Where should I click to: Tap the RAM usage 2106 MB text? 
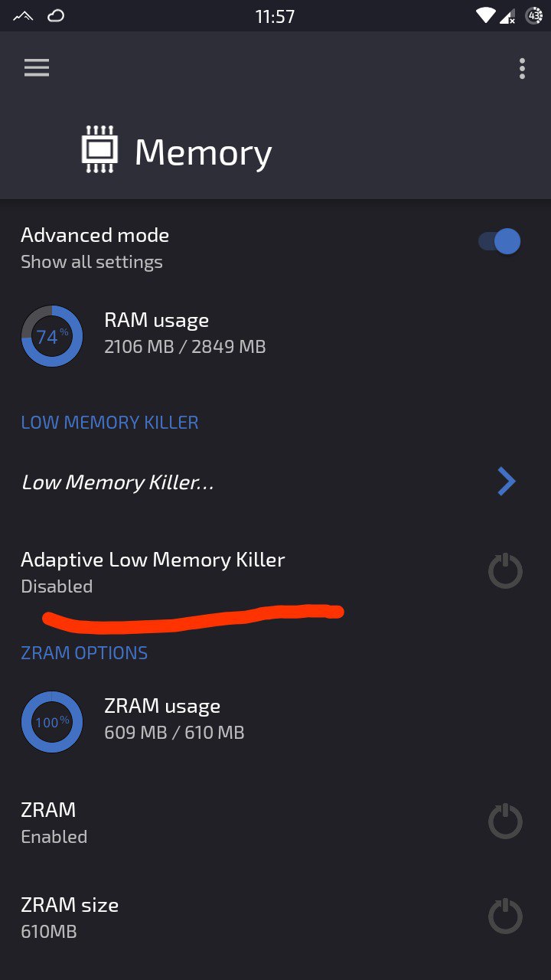tap(184, 347)
